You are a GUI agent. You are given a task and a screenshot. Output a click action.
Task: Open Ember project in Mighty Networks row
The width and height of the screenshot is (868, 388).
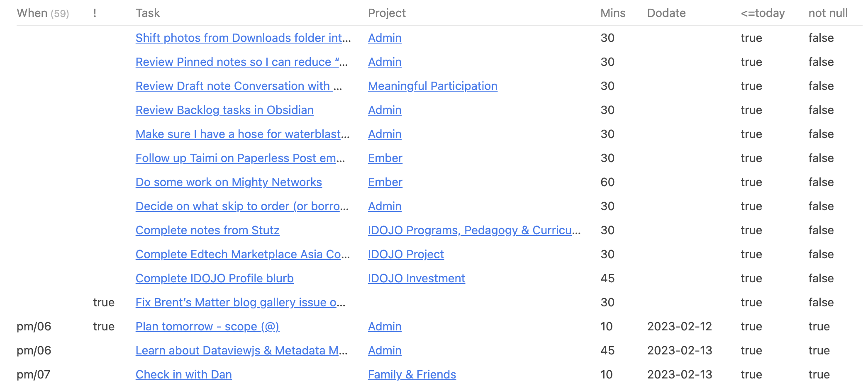click(385, 182)
